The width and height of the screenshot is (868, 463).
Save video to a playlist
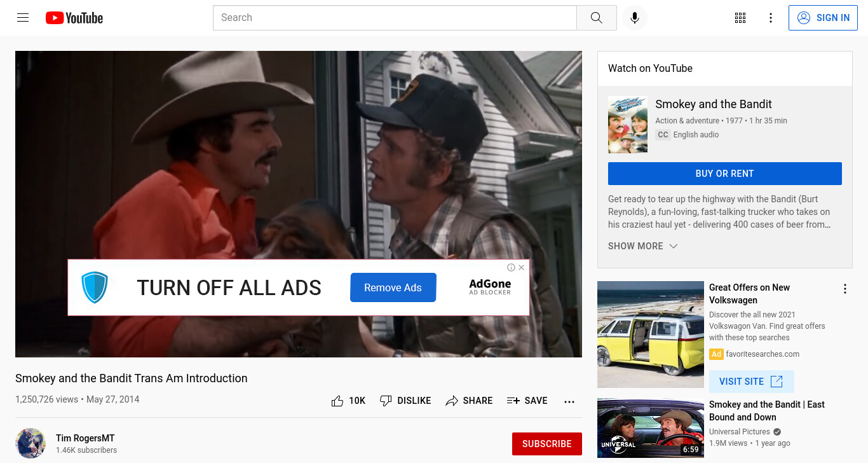527,401
